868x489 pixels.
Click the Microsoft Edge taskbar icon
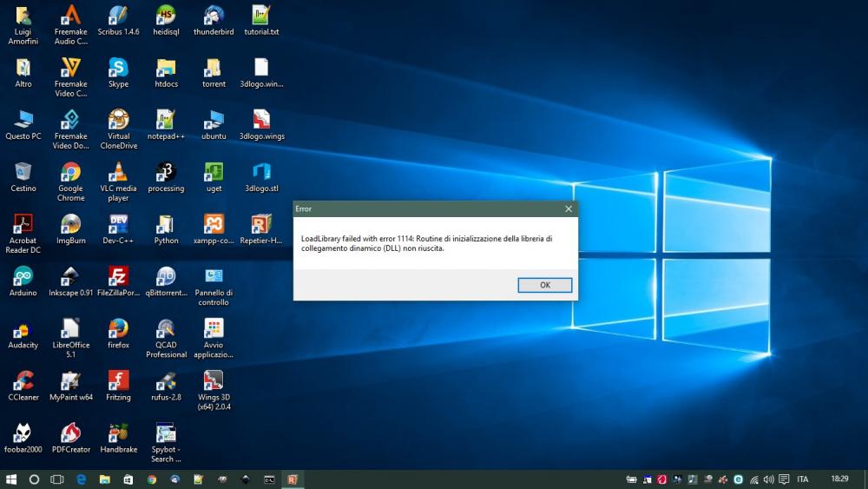coord(81,479)
